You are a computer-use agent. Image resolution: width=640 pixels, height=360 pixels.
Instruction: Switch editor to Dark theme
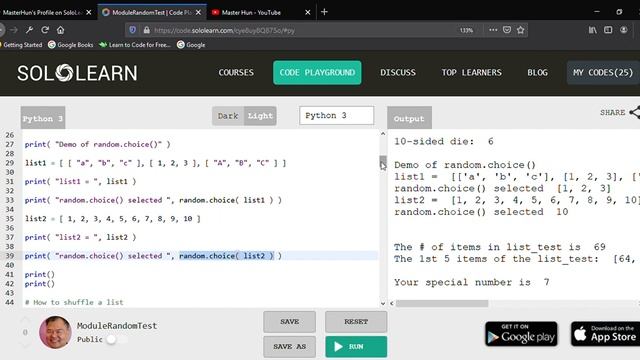pyautogui.click(x=228, y=116)
